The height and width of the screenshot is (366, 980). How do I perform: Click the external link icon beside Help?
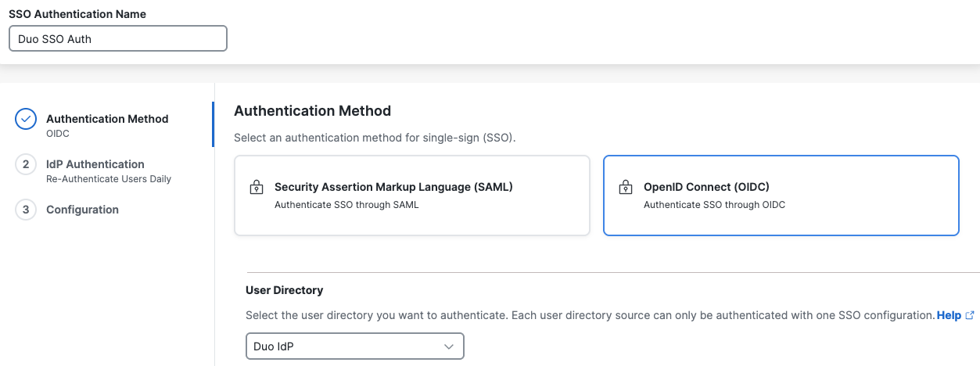[x=970, y=315]
